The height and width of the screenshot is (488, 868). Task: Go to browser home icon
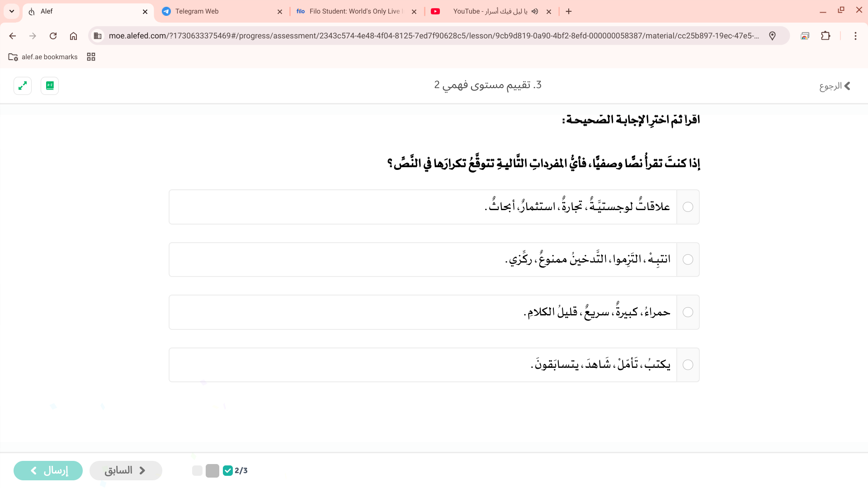(x=73, y=36)
